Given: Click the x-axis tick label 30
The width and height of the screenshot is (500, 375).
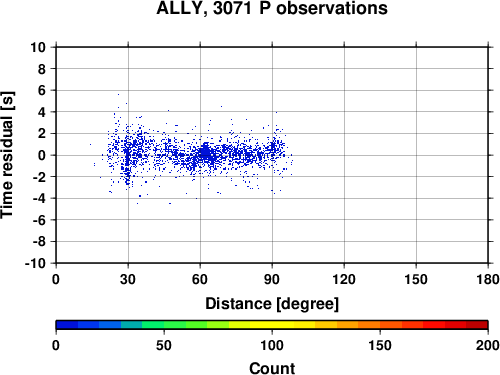Looking at the screenshot, I should coord(128,279).
